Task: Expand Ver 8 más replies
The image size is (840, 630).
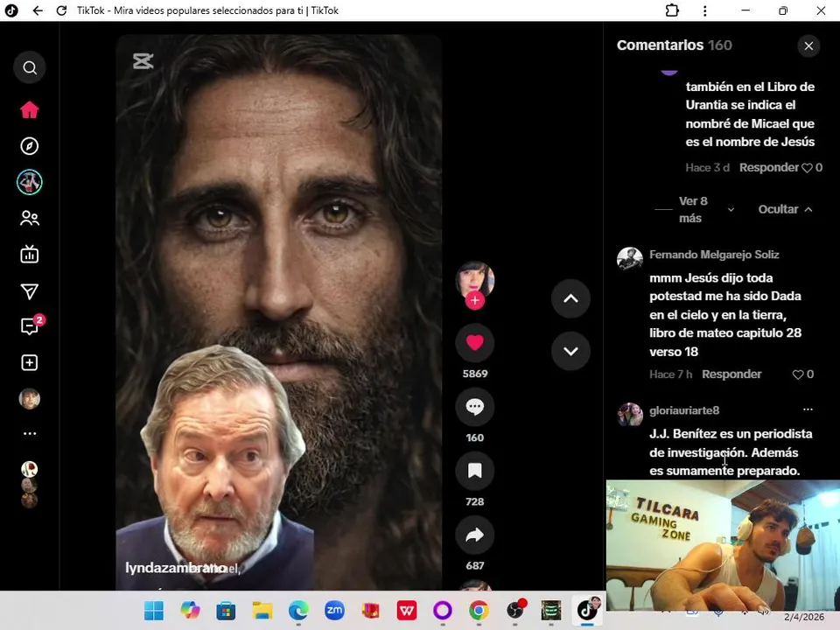Action: [x=706, y=209]
